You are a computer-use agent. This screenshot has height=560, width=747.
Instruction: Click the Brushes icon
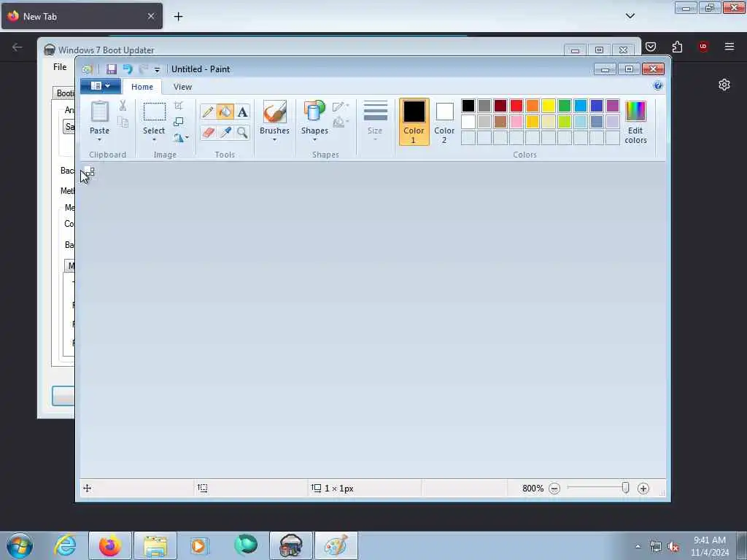tap(275, 112)
